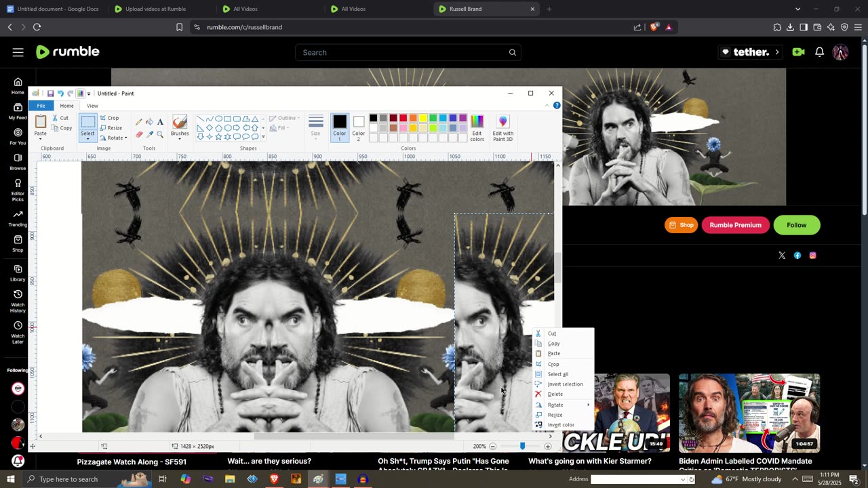Visit Russell Brand's X profile icon

[782, 256]
